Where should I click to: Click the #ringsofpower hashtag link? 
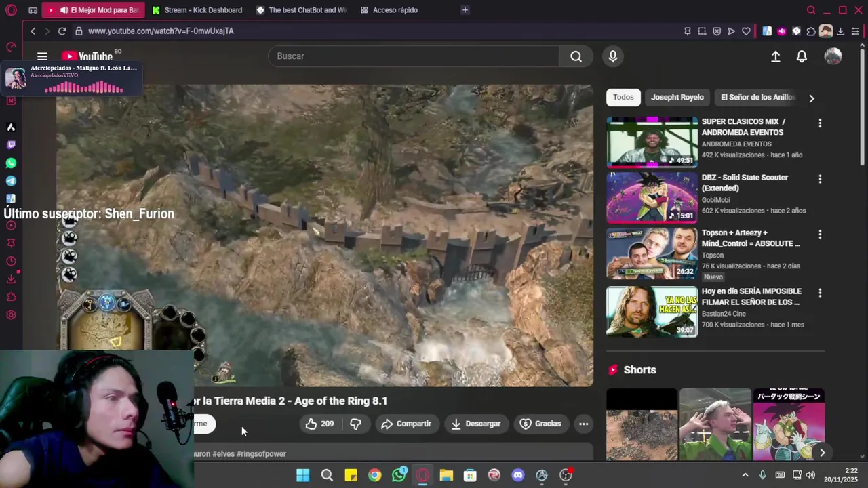click(x=261, y=454)
